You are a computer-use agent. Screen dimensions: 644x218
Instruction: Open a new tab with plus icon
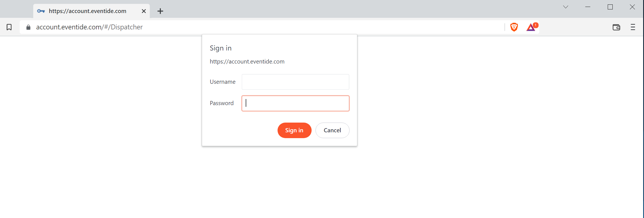[x=160, y=11]
